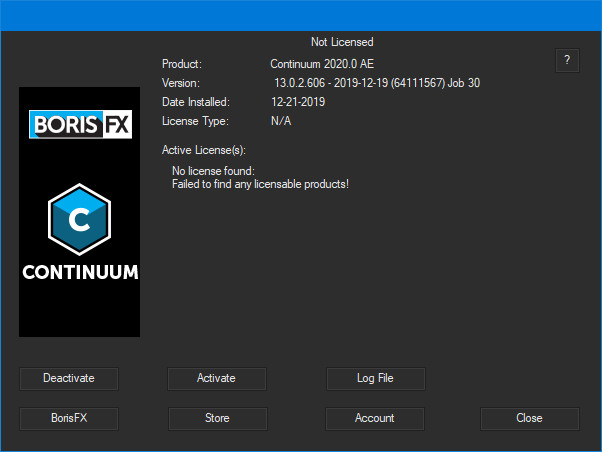Click the CONTINUUM wordmark under the logo
The height and width of the screenshot is (452, 602).
(x=80, y=272)
